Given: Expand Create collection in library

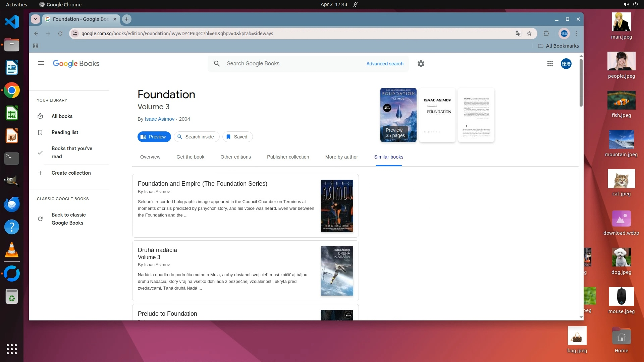Looking at the screenshot, I should pos(71,173).
